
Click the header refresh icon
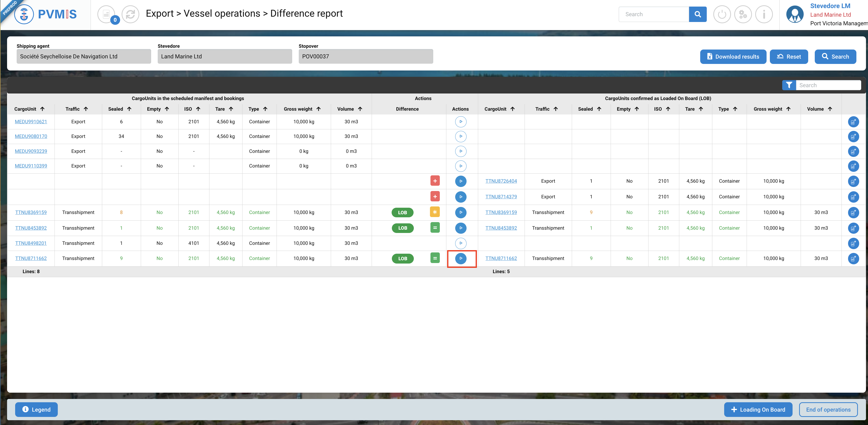pyautogui.click(x=130, y=14)
